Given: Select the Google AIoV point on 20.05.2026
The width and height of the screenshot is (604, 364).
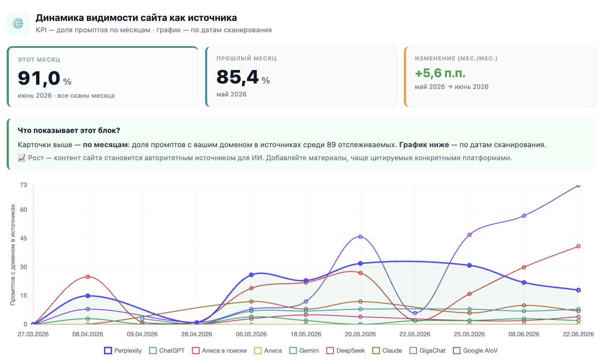Looking at the screenshot, I should 360,237.
